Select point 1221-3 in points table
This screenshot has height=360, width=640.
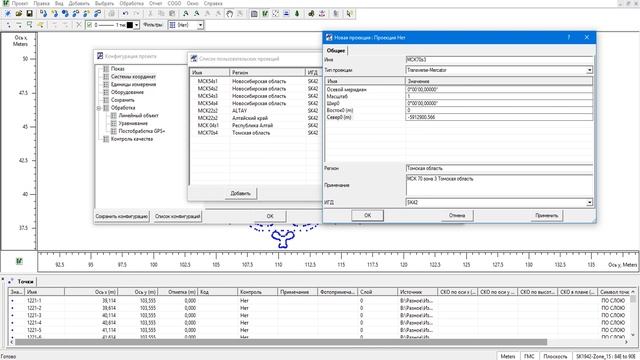(x=320, y=316)
